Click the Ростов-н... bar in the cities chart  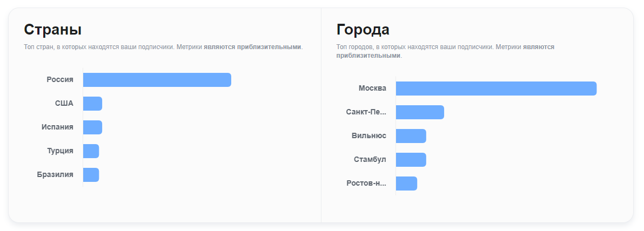click(406, 184)
